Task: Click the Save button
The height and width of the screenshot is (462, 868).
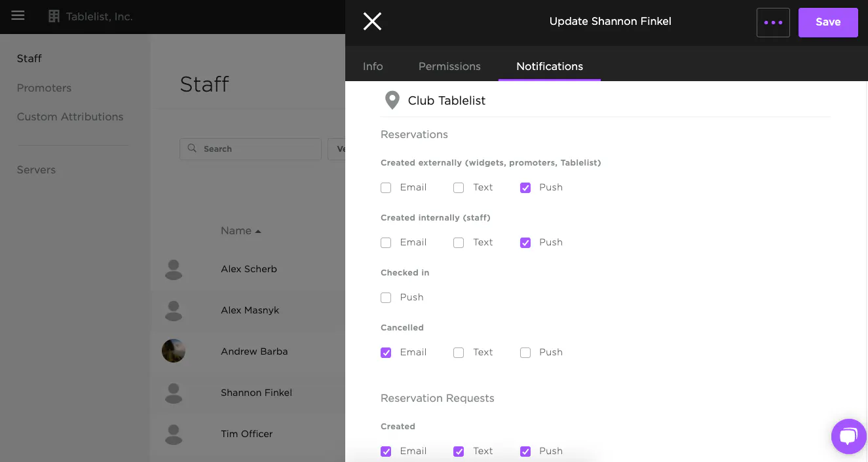Action: pyautogui.click(x=827, y=22)
